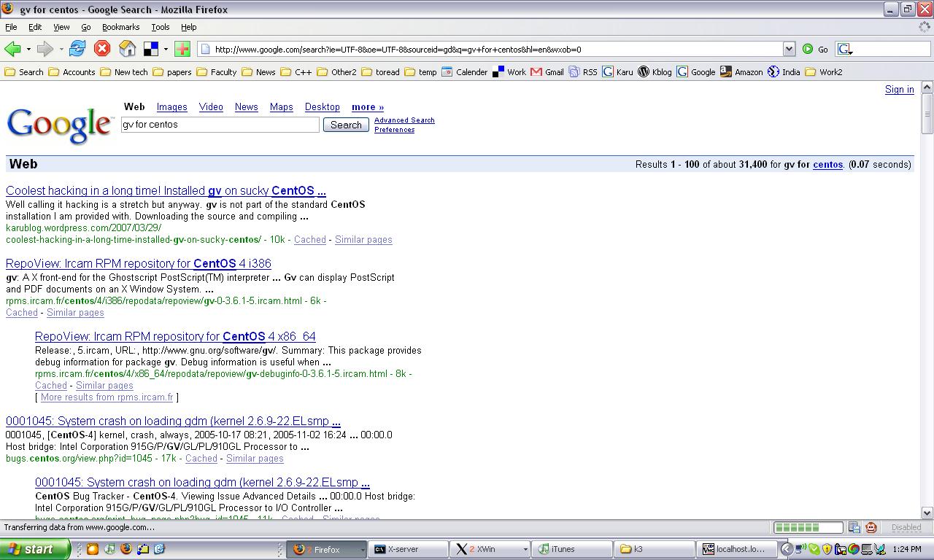934x560 pixels.
Task: Click the Greasemonkey monkey icon in status bar
Action: (x=871, y=527)
